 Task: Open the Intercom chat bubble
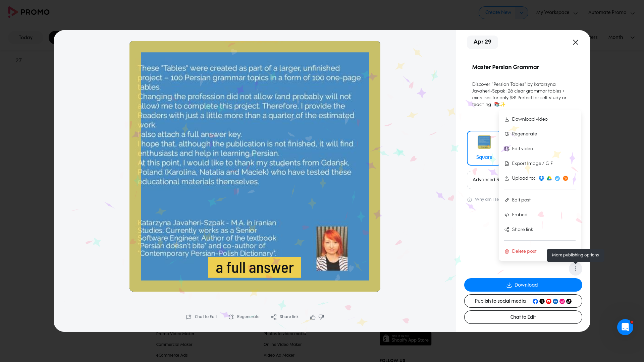[625, 327]
